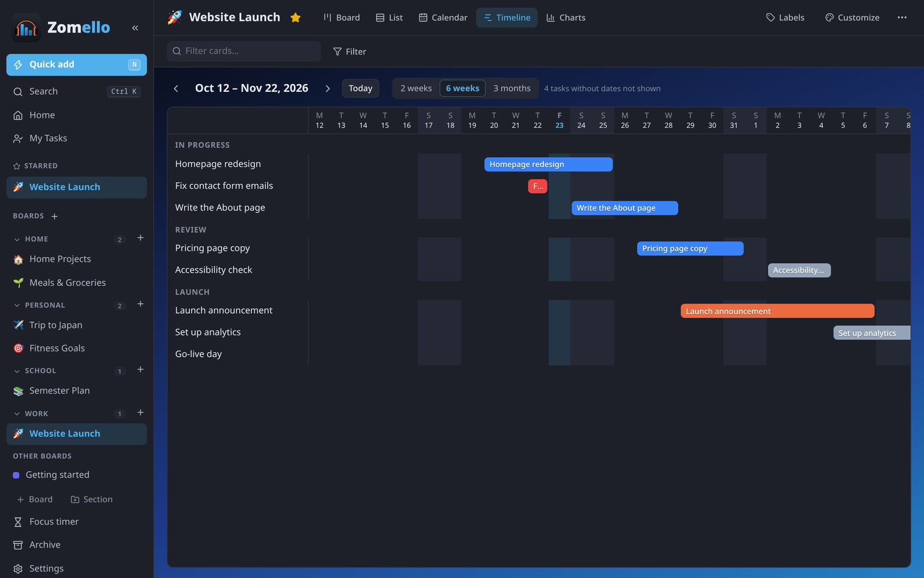Switch to Calendar view

(x=443, y=18)
